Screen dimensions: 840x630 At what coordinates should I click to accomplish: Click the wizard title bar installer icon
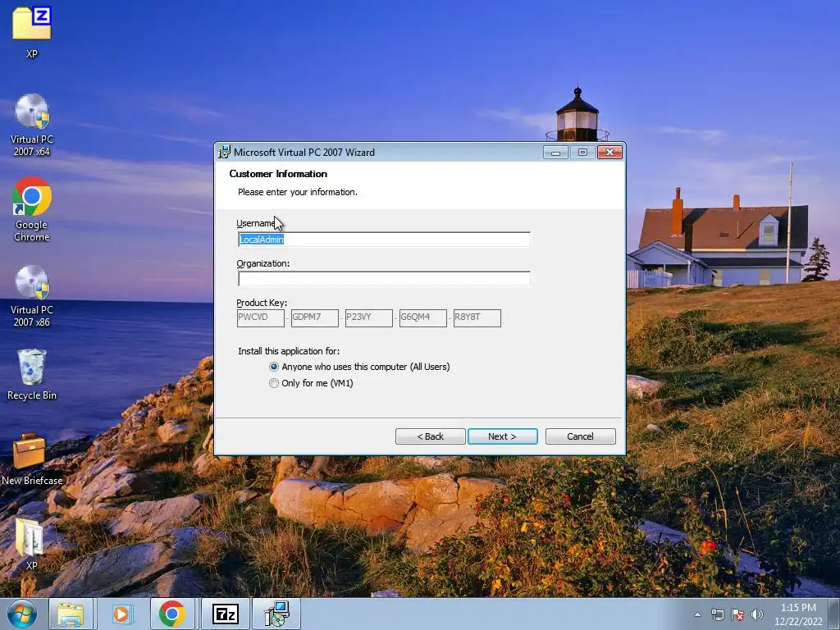pos(224,152)
